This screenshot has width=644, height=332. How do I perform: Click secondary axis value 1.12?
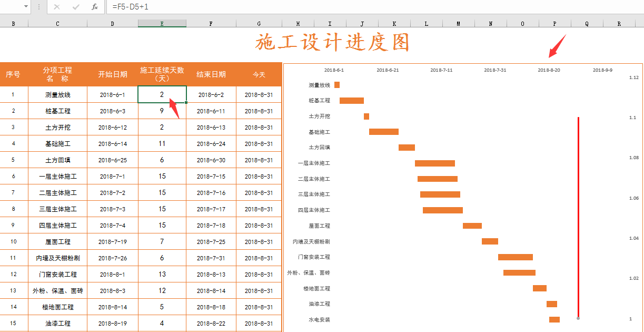tap(633, 77)
